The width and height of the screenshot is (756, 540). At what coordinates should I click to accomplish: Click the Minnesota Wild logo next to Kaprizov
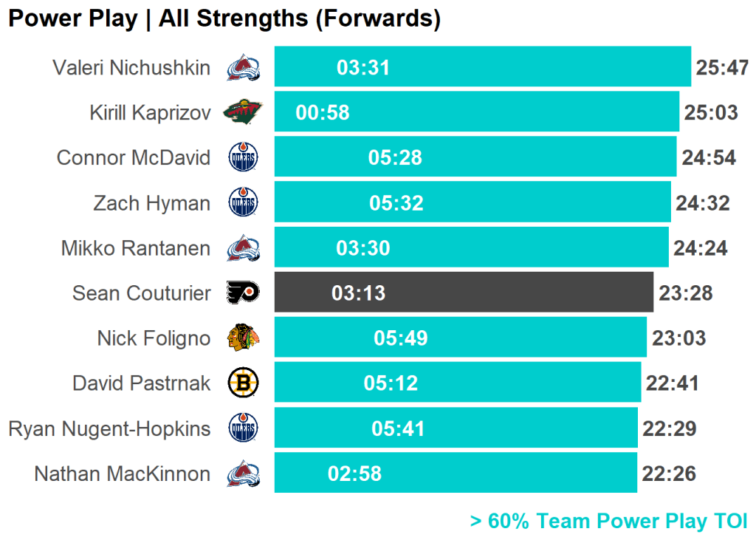[x=243, y=112]
